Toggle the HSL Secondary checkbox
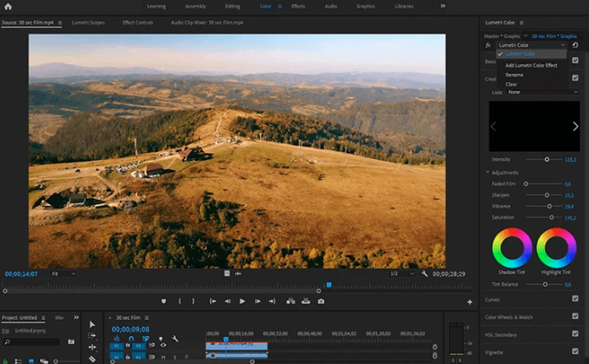The width and height of the screenshot is (589, 364). [575, 333]
